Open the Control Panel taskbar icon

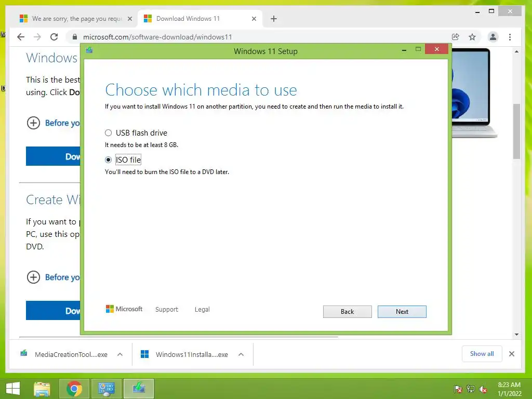(106, 389)
